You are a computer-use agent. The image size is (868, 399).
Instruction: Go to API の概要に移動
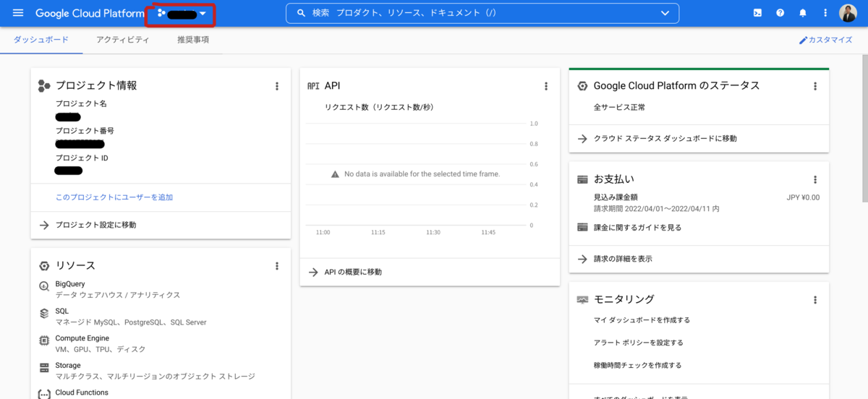[430, 272]
